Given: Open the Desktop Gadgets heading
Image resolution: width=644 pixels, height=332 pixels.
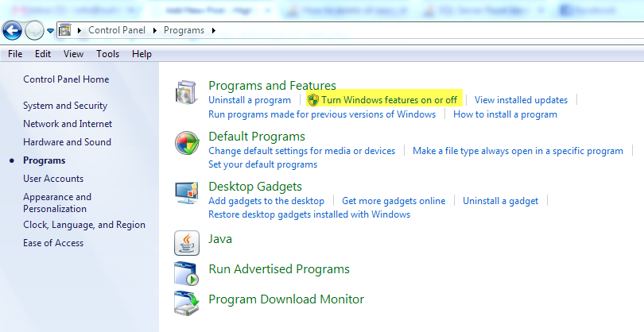Looking at the screenshot, I should [255, 187].
